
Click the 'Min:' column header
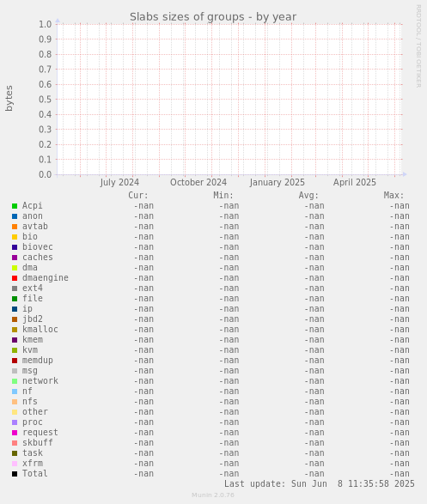pos(223,195)
